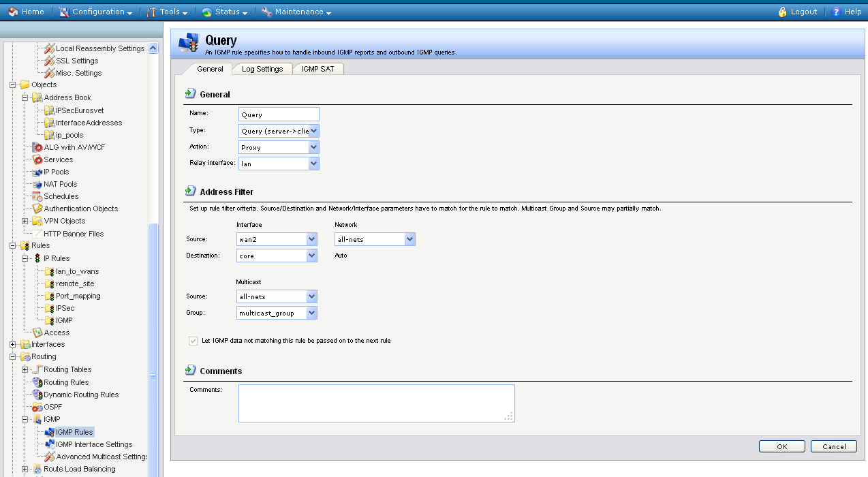Open the Action dropdown set to Proxy
This screenshot has height=477, width=868.
point(313,147)
